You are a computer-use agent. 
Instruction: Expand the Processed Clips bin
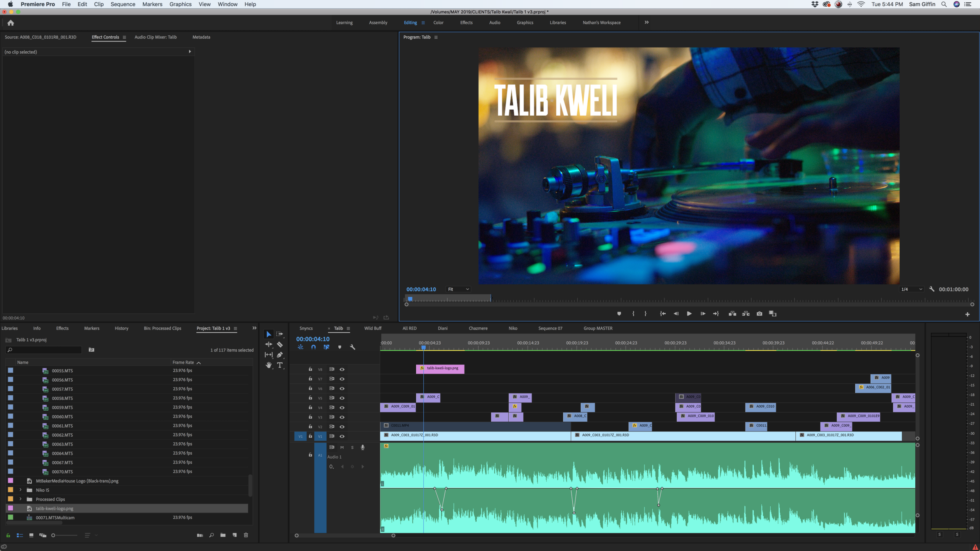(x=20, y=499)
